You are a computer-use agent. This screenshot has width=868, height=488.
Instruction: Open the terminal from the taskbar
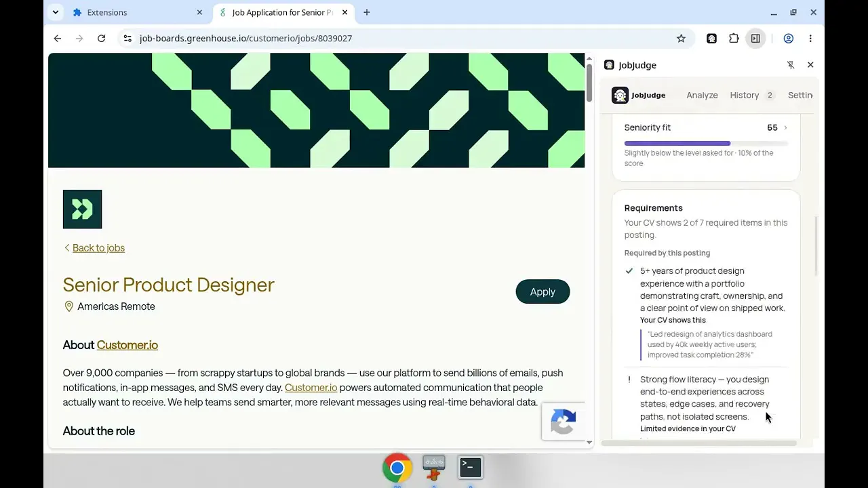(x=470, y=467)
